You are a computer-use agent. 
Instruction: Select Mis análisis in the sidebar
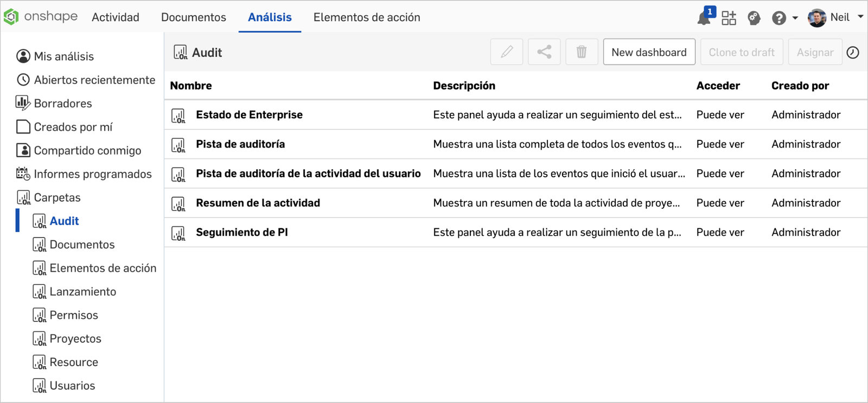63,56
